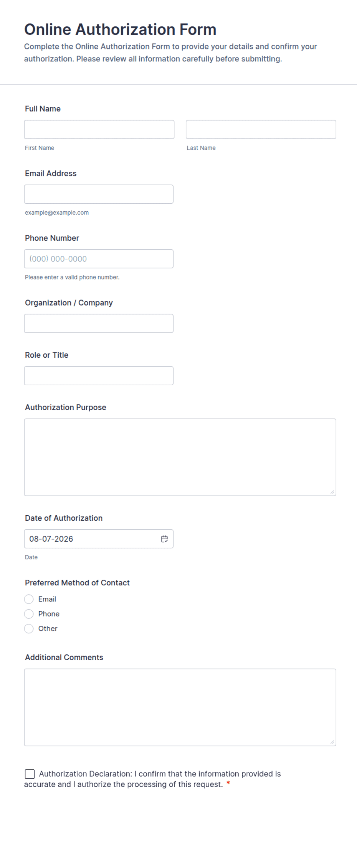Choose Other as preferred contact method

(29, 628)
